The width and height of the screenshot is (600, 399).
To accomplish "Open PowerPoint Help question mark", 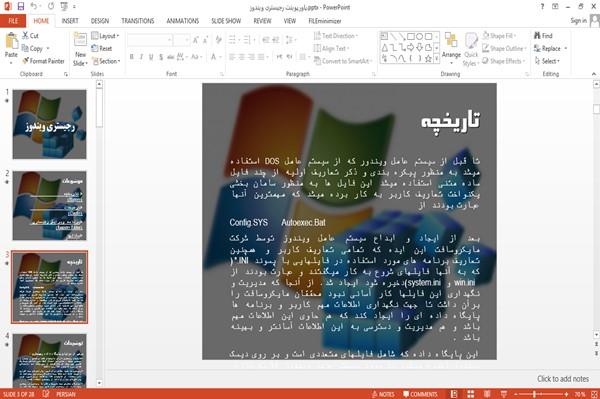I will 542,7.
